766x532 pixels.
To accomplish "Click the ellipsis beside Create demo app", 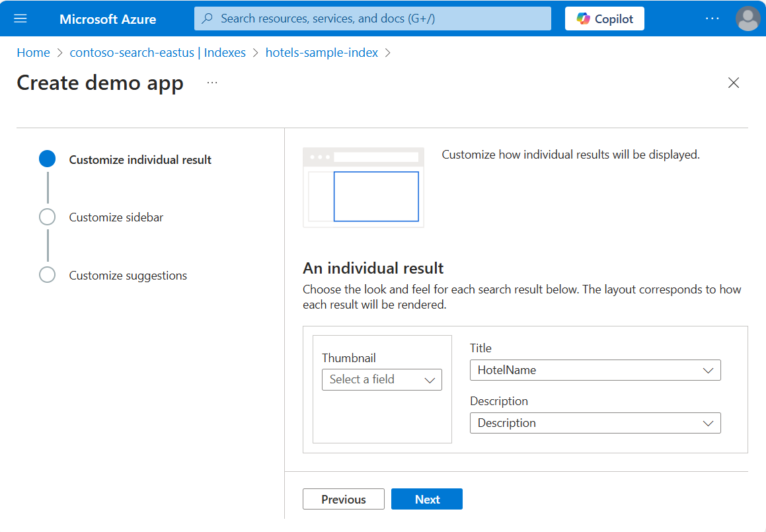I will click(x=211, y=83).
